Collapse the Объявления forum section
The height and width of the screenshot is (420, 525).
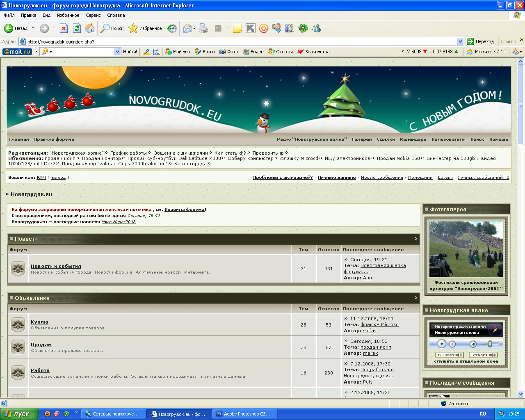coord(415,298)
